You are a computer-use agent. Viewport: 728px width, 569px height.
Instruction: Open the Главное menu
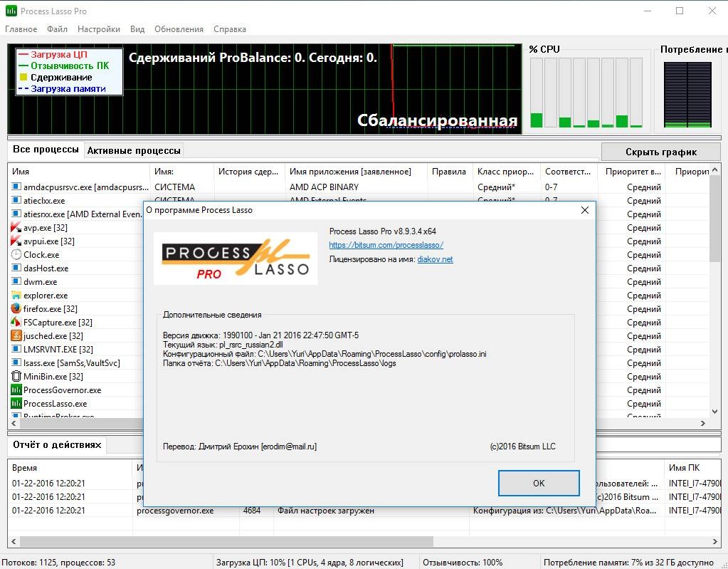[21, 28]
